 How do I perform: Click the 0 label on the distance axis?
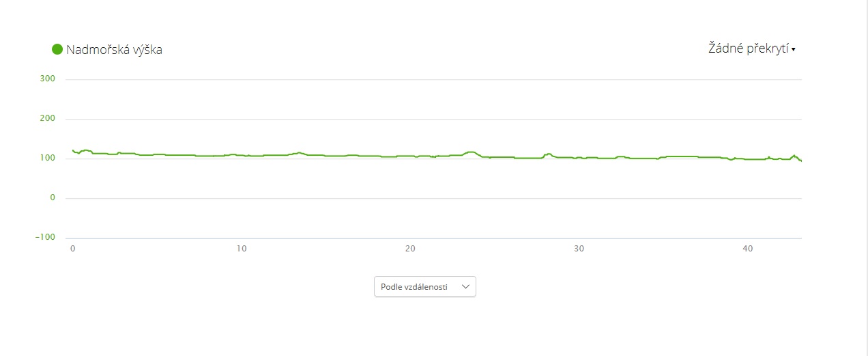pyautogui.click(x=72, y=249)
